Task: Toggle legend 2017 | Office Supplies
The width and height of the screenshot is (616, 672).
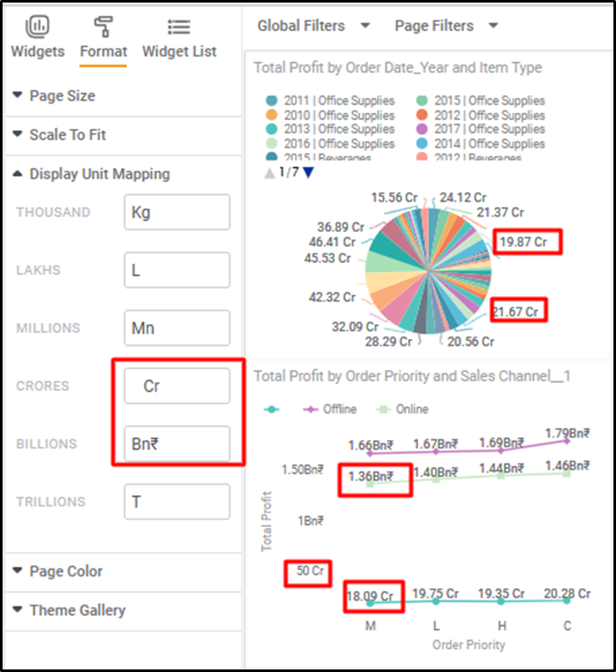Action: coord(481,129)
